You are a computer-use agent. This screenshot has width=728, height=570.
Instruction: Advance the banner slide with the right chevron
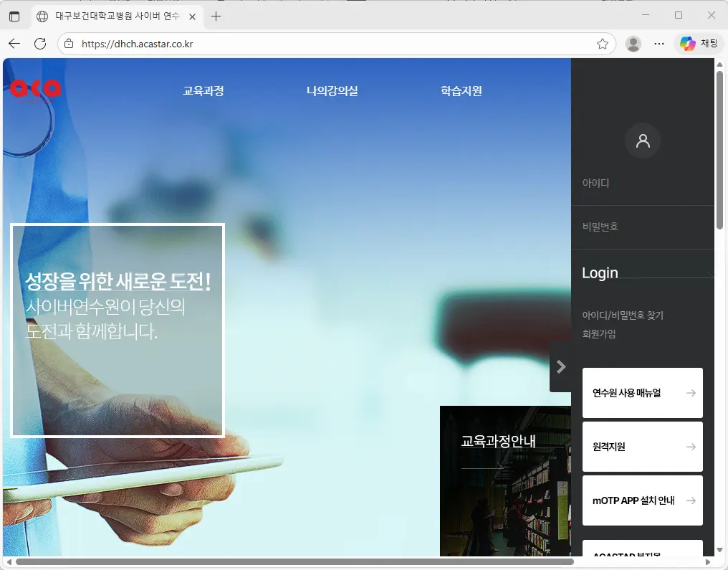coord(561,367)
